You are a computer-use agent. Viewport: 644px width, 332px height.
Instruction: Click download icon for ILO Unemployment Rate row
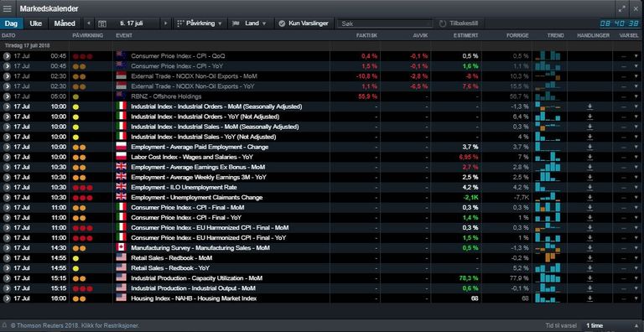click(589, 187)
